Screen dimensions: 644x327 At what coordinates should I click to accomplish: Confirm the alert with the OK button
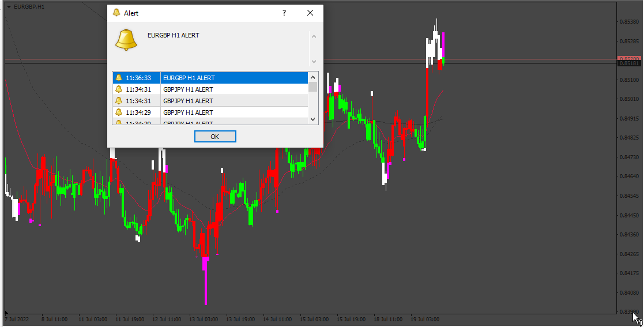[215, 136]
